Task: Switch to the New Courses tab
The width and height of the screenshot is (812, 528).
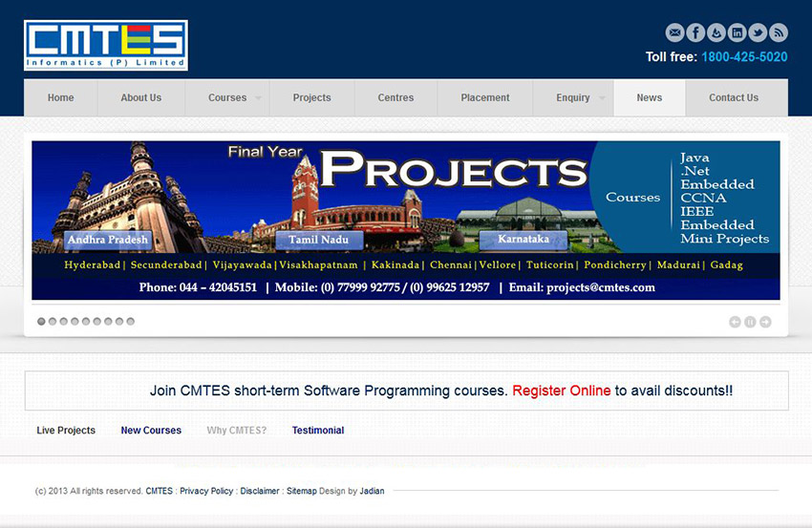Action: [151, 431]
